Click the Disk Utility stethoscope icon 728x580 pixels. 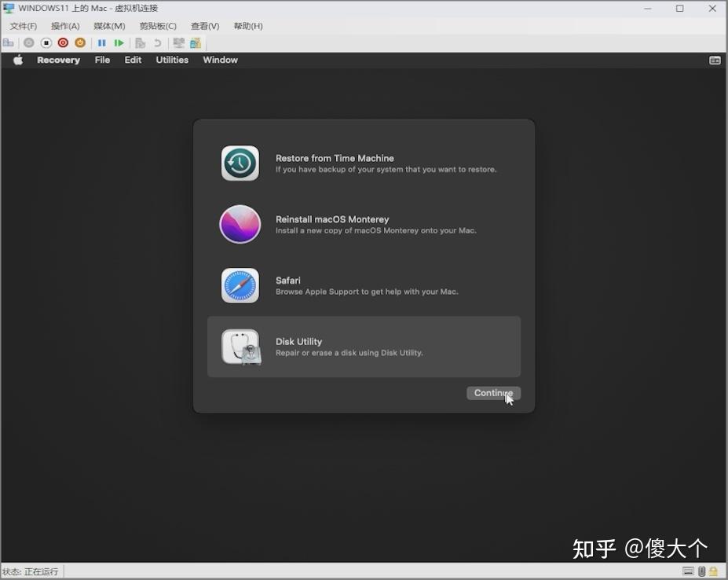tap(241, 347)
